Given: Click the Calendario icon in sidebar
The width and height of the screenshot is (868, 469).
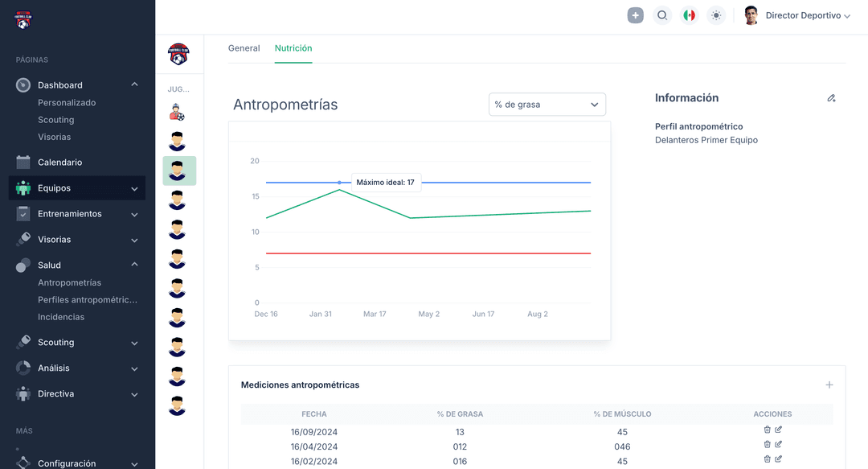Looking at the screenshot, I should point(23,163).
